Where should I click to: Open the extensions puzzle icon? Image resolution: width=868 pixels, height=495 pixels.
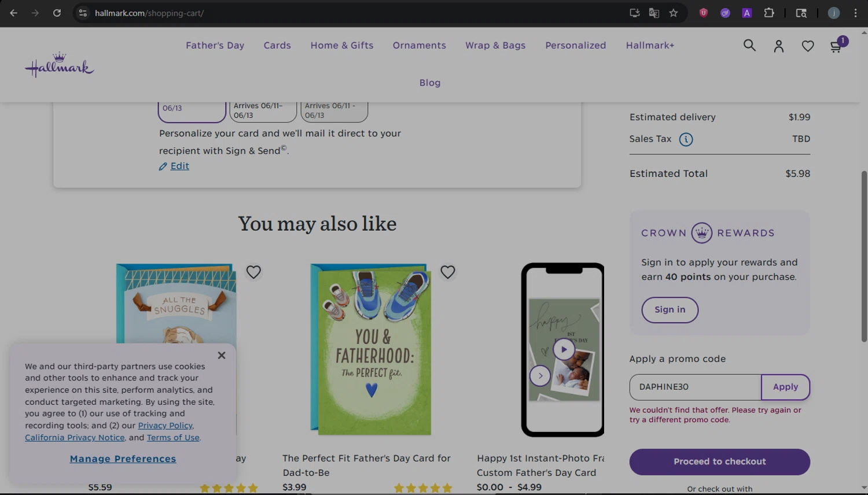click(x=769, y=13)
